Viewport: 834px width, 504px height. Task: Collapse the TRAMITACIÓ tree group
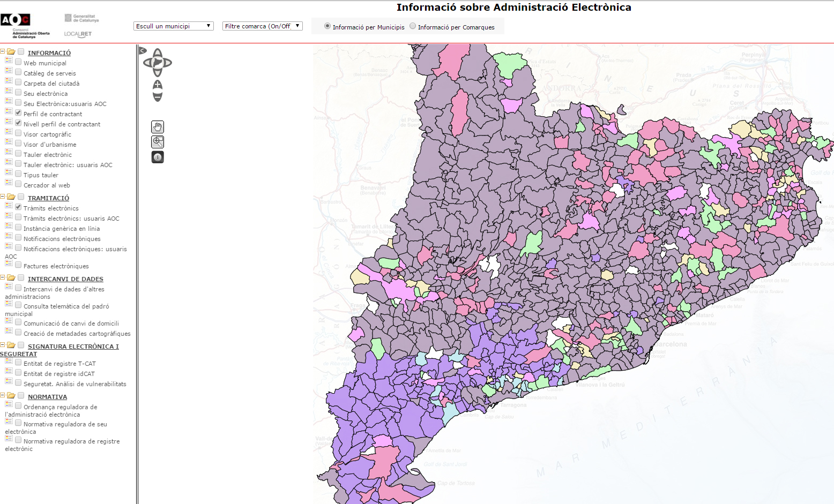coord(3,197)
